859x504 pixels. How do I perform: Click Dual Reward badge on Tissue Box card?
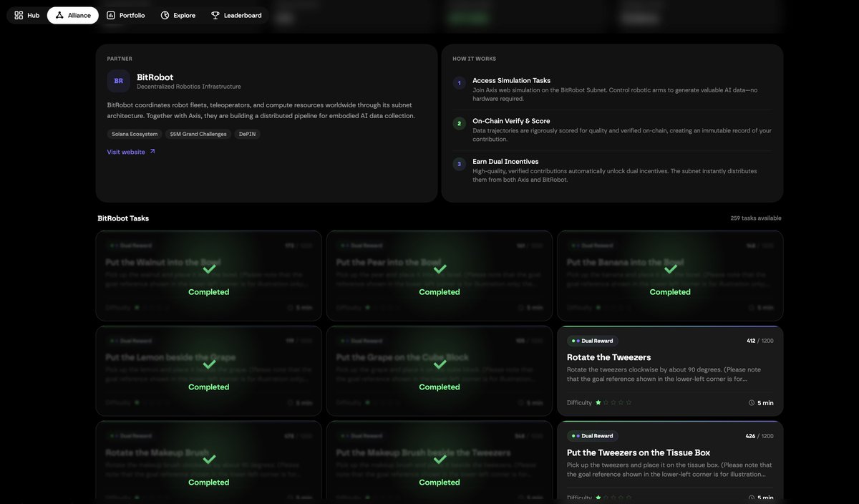coord(593,436)
